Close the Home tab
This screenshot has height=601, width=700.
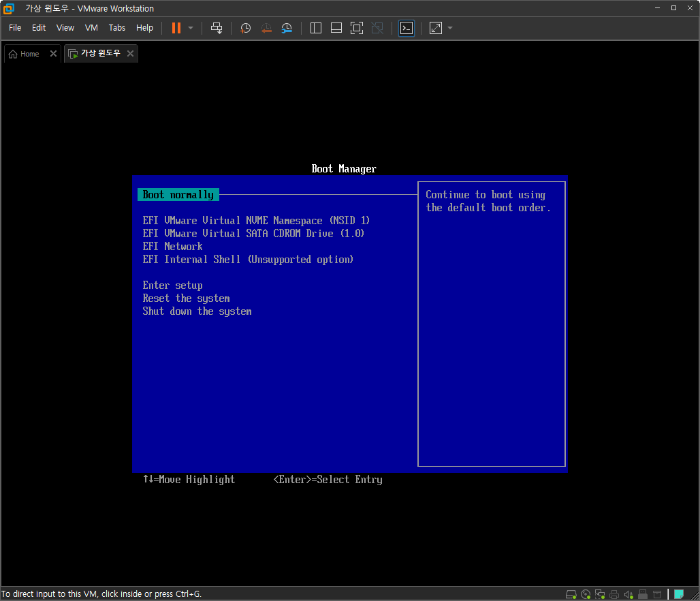pyautogui.click(x=53, y=54)
